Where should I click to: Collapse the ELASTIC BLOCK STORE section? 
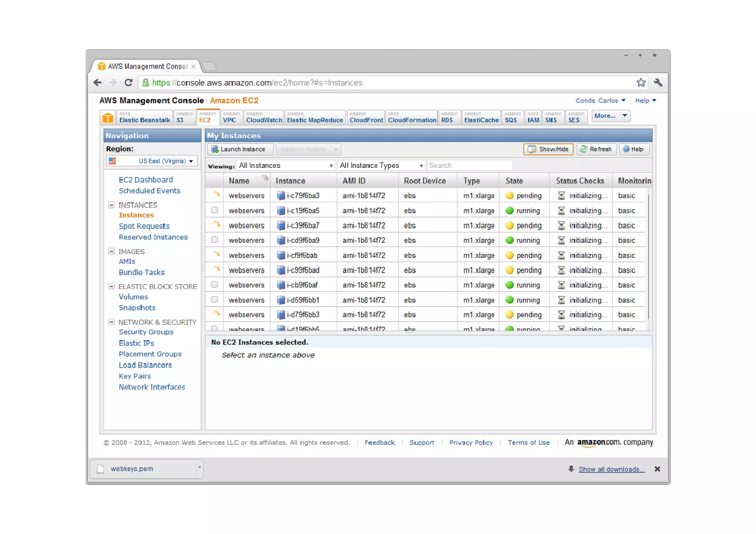(111, 287)
